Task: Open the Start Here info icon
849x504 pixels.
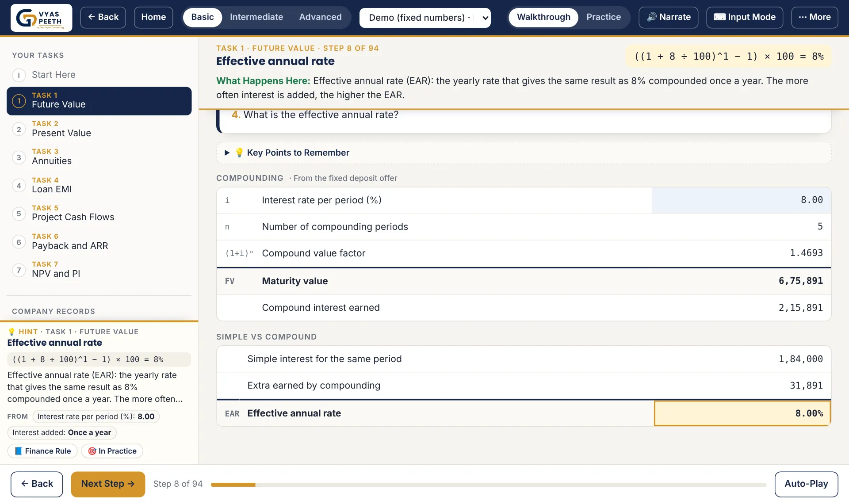Action: coord(19,75)
